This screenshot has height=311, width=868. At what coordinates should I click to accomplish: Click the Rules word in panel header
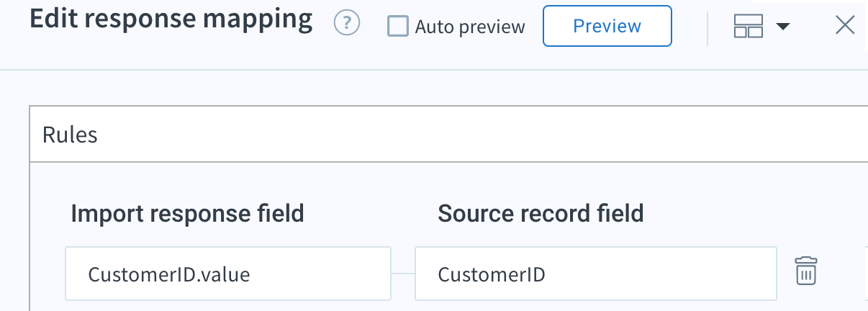70,135
